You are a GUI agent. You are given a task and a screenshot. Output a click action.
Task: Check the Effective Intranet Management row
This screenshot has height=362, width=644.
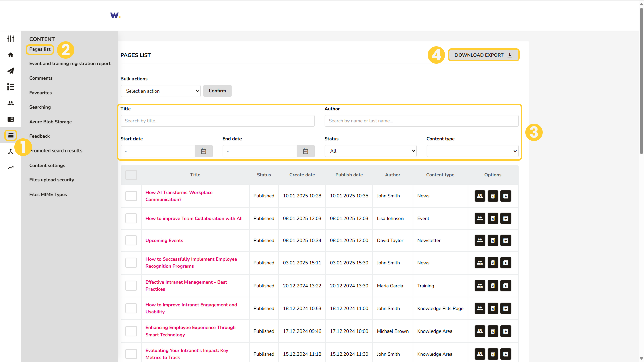[x=131, y=286]
